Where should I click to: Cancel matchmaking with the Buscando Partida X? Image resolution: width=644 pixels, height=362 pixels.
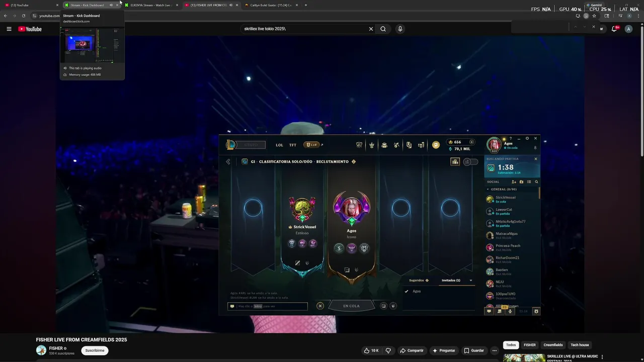535,159
